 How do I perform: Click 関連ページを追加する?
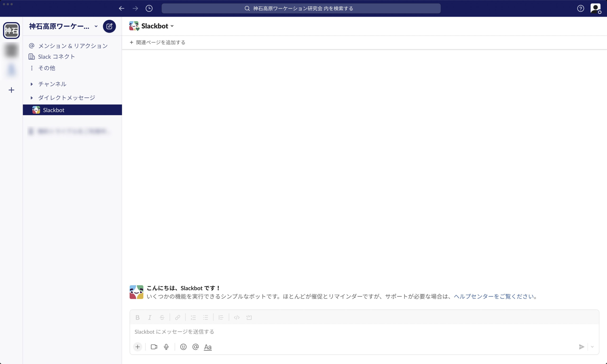click(x=157, y=42)
